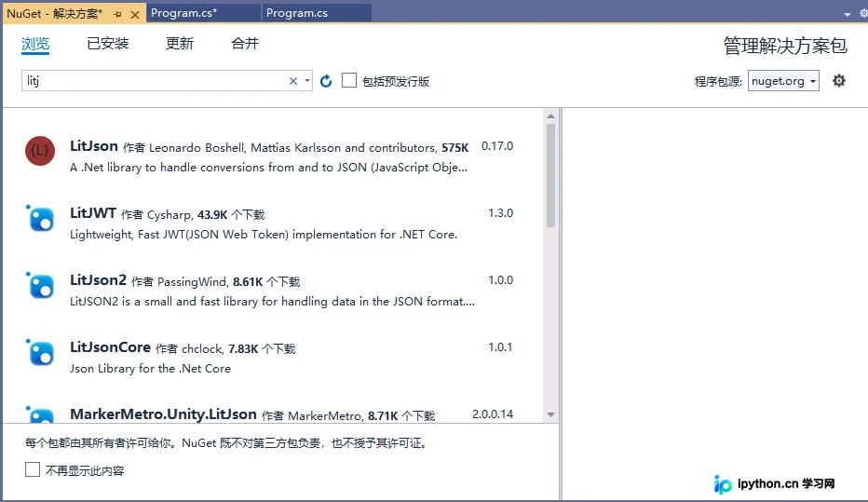Switch to the 合并 tab
The width and height of the screenshot is (868, 502).
click(245, 43)
